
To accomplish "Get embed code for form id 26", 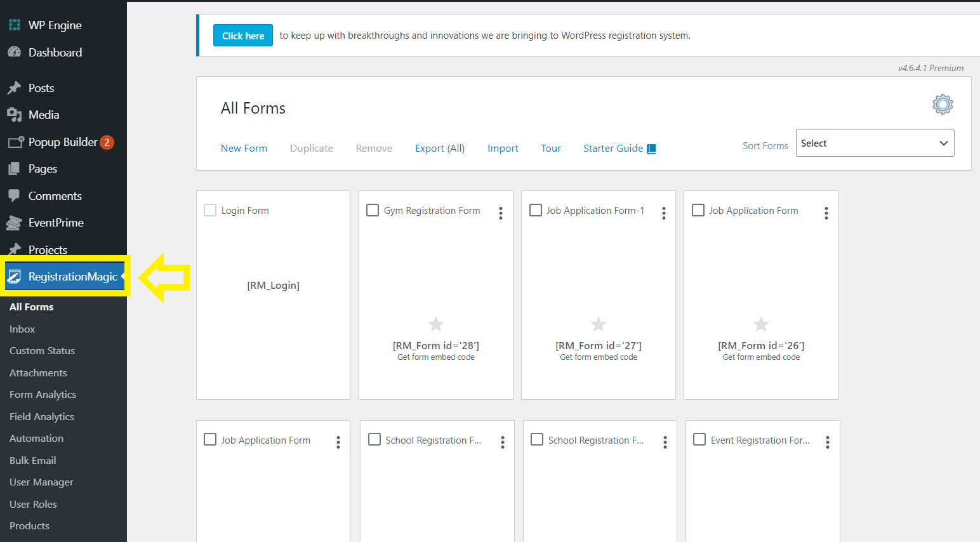I will tap(761, 357).
